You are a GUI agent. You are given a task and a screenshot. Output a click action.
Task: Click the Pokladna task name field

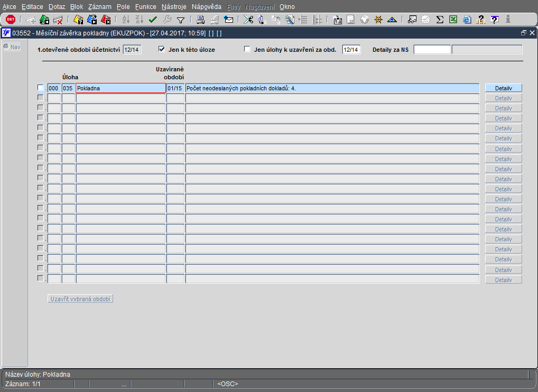coord(121,88)
